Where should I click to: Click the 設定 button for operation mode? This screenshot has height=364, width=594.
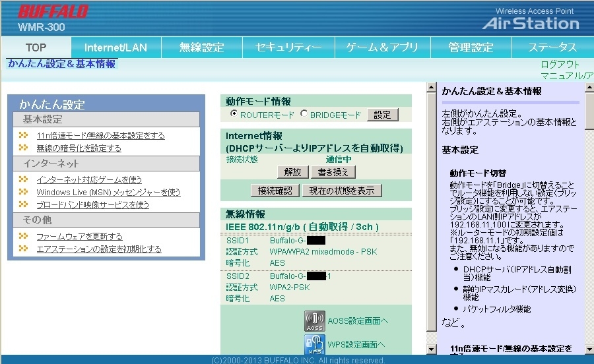(383, 115)
